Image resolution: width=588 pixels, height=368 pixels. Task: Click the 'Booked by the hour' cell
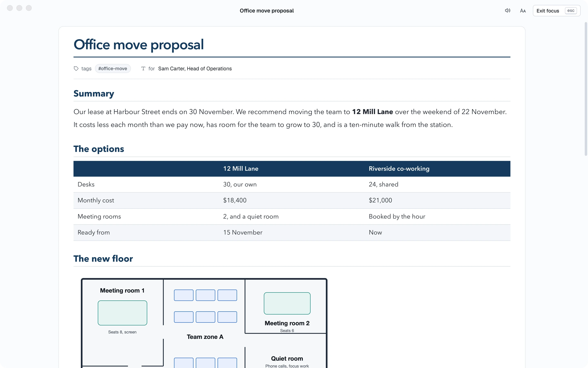(x=397, y=217)
